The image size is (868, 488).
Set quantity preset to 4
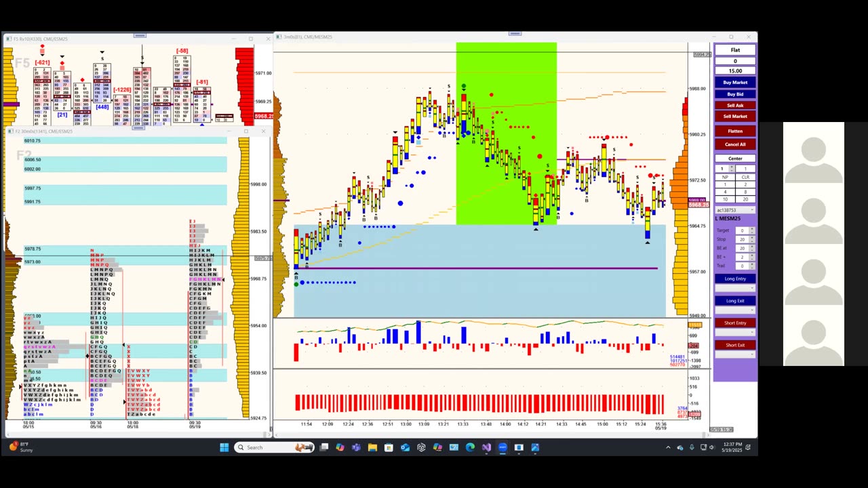(725, 192)
